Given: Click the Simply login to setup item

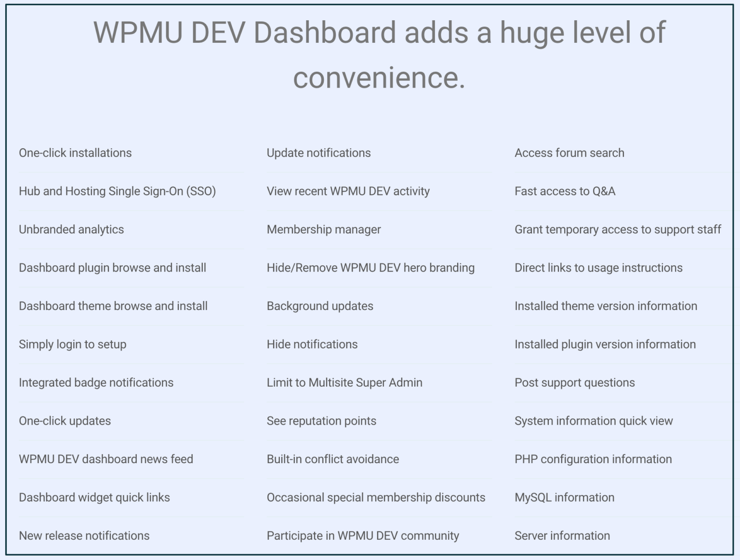Looking at the screenshot, I should (72, 344).
